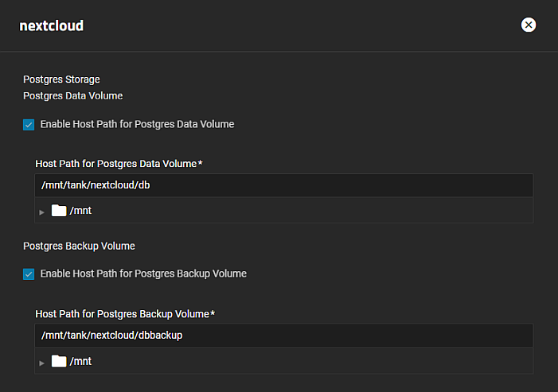This screenshot has height=392, width=558.
Task: Click the folder icon under the Postgres Data Volume path
Action: pyautogui.click(x=59, y=211)
